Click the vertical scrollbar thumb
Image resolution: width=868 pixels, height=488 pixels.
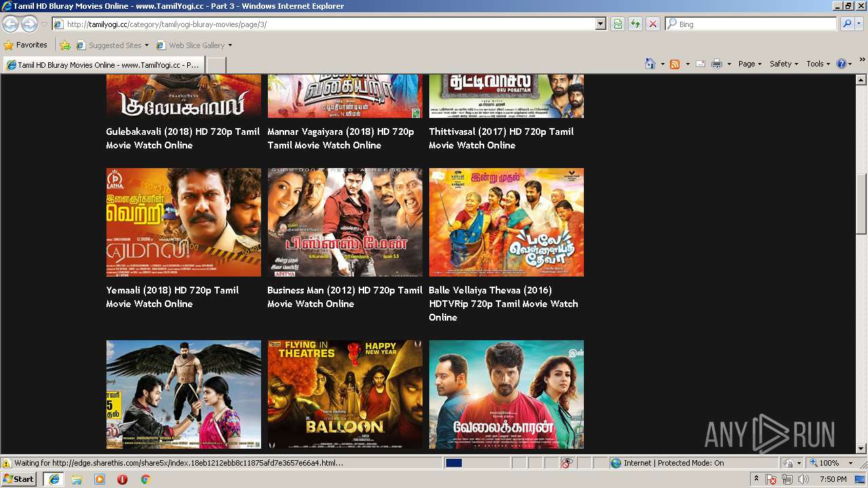pyautogui.click(x=861, y=205)
